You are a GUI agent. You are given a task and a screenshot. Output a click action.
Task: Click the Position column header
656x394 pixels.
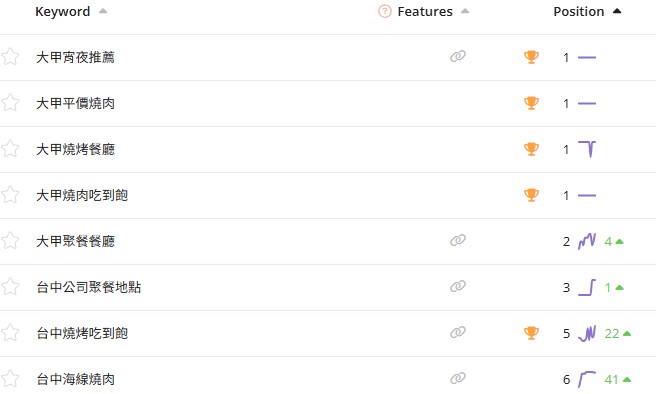tap(579, 11)
